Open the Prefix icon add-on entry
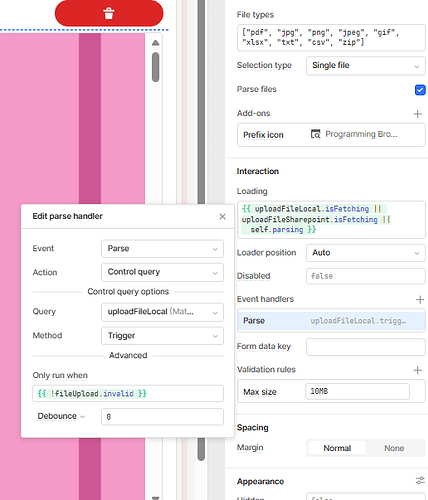This screenshot has height=500, width=428. pyautogui.click(x=331, y=135)
